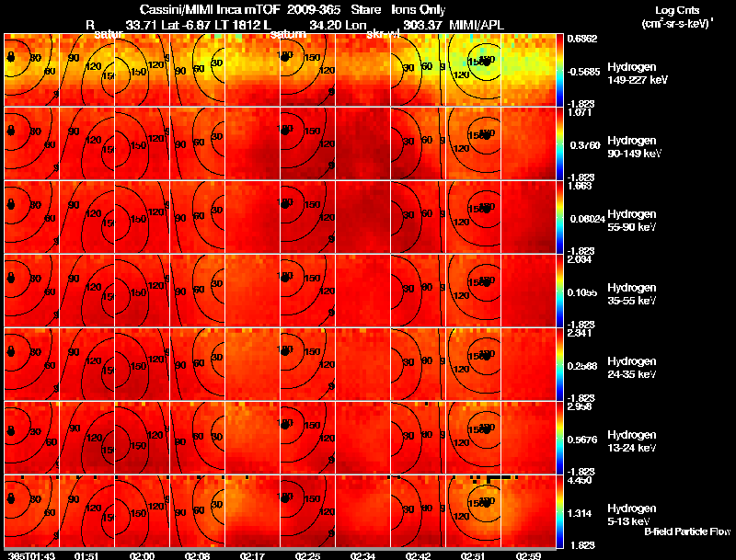The height and width of the screenshot is (560, 736).
Task: Click the 365T01:43 time label
Action: (32, 555)
